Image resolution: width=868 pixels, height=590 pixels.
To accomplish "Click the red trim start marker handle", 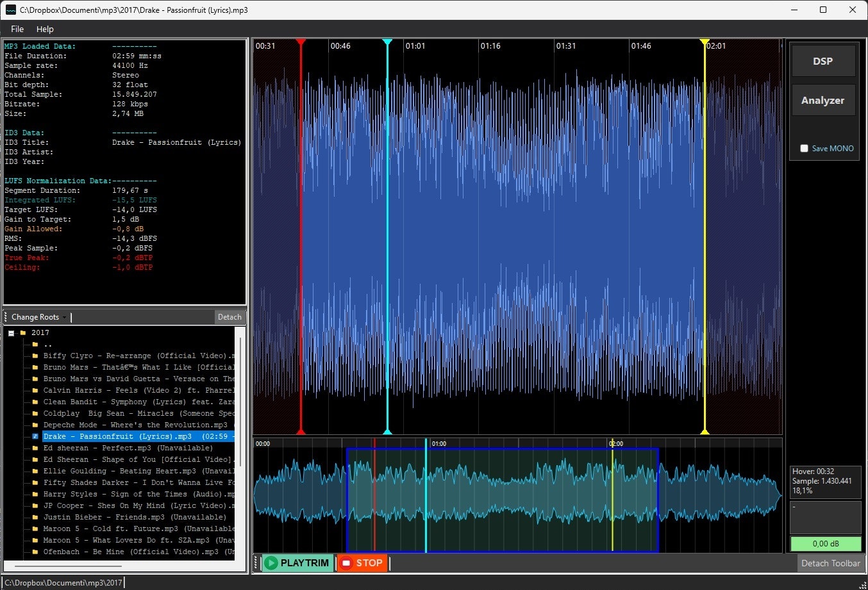I will click(x=301, y=42).
